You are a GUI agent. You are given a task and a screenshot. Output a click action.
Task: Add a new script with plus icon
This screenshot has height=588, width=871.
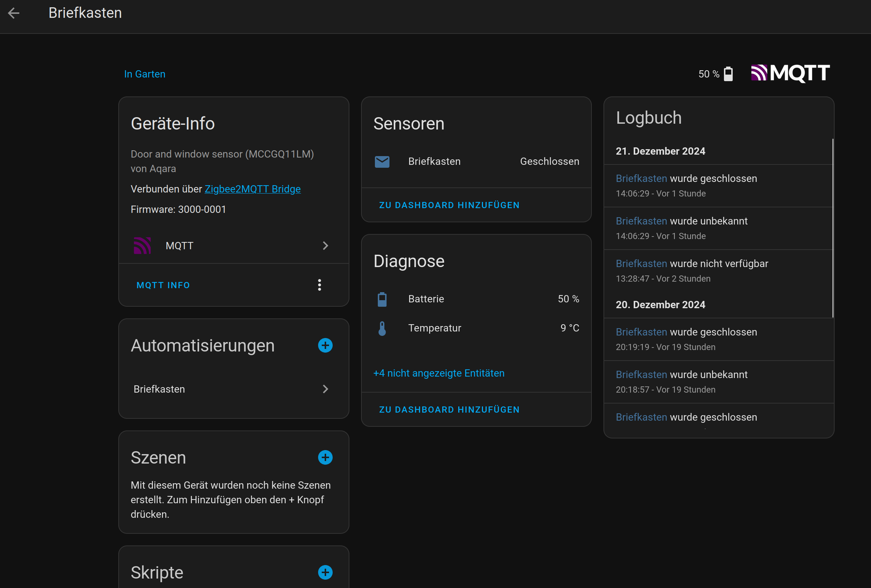(325, 572)
